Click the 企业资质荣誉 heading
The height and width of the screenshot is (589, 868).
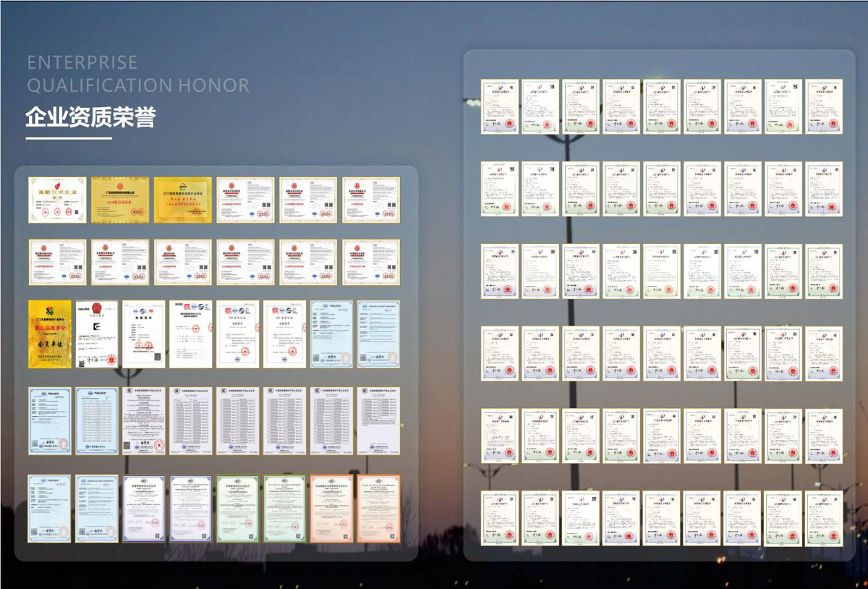point(90,116)
